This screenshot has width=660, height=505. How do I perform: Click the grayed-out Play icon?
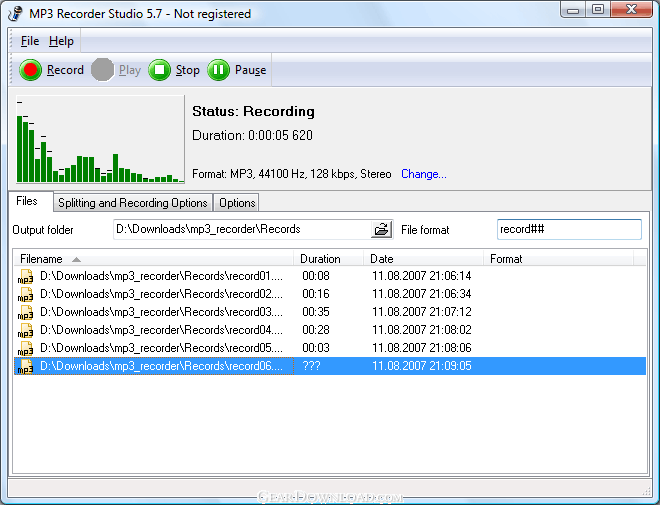(102, 70)
